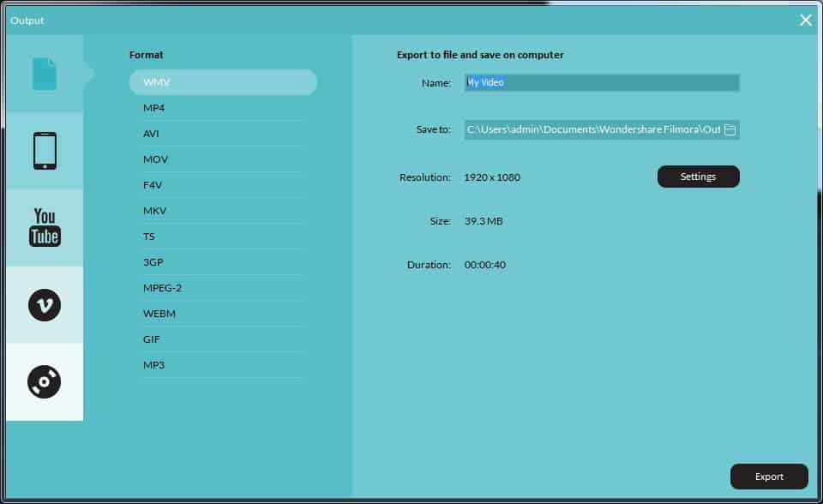Image resolution: width=823 pixels, height=504 pixels.
Task: Pick MOV format
Action: (223, 159)
